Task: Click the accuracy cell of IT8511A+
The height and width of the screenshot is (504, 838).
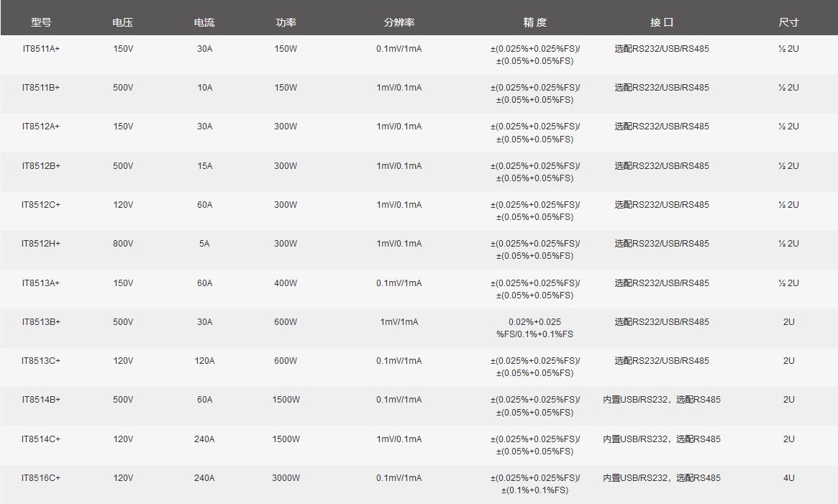Action: pos(535,55)
